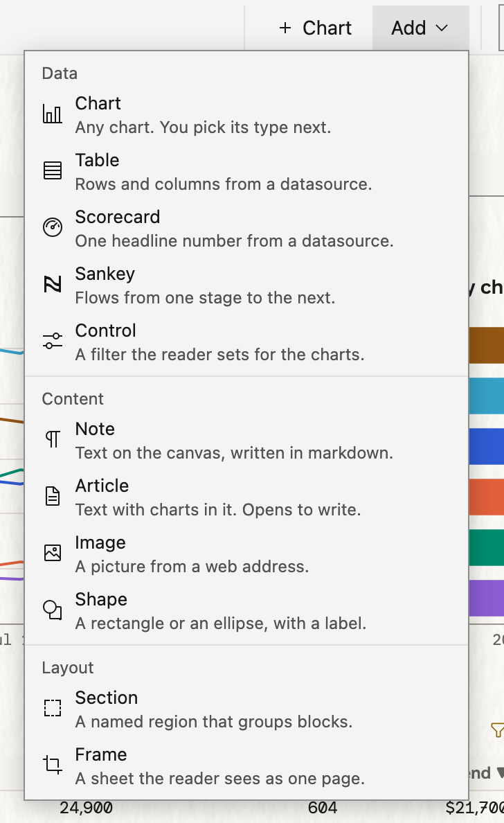Image resolution: width=504 pixels, height=823 pixels.
Task: Collapse the Add dropdown button
Action: click(421, 28)
